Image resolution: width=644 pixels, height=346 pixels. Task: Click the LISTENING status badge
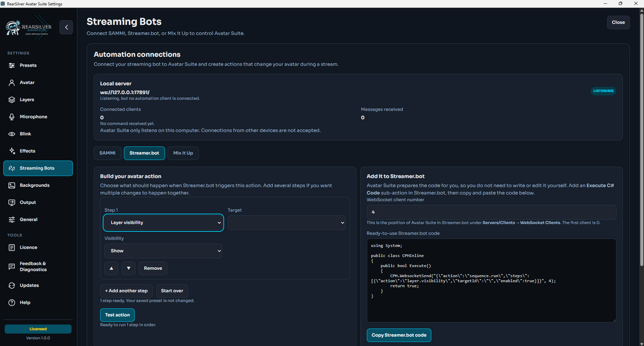[603, 91]
